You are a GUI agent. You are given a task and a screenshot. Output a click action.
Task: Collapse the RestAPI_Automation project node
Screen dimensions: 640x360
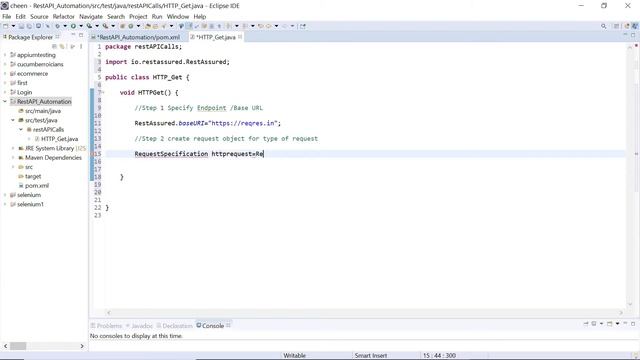pyautogui.click(x=5, y=101)
